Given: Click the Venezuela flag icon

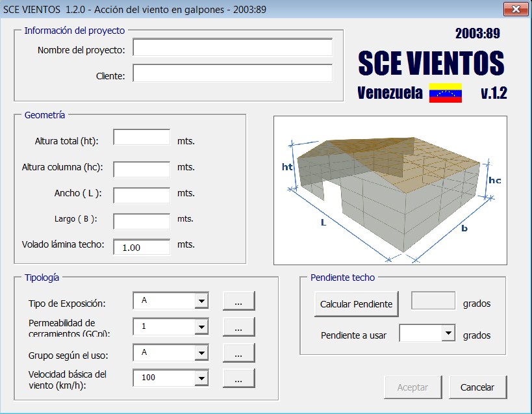Looking at the screenshot, I should (x=445, y=93).
